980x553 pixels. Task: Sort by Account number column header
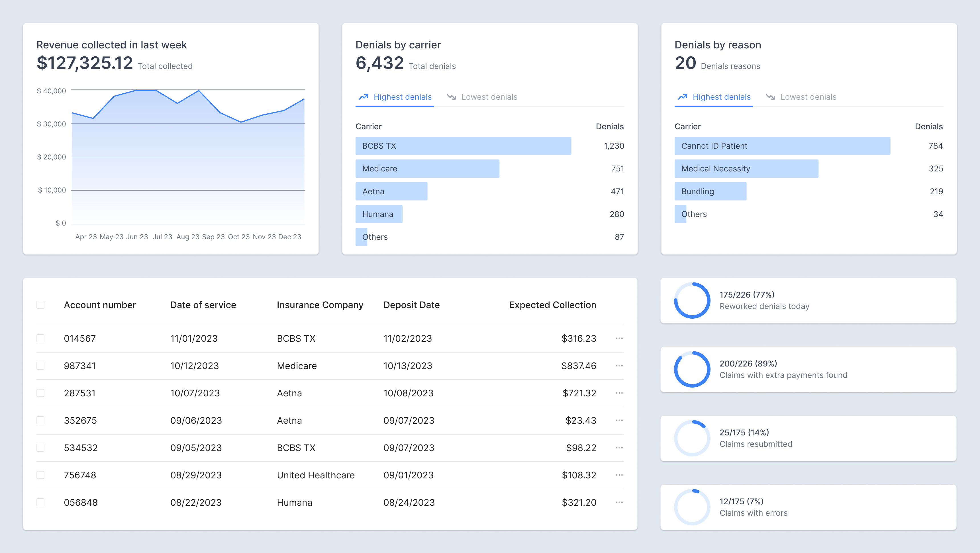[x=100, y=305]
